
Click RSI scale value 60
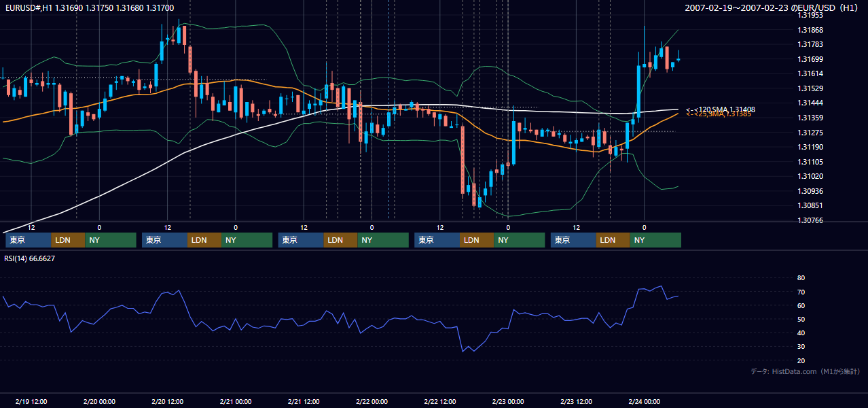tap(801, 305)
